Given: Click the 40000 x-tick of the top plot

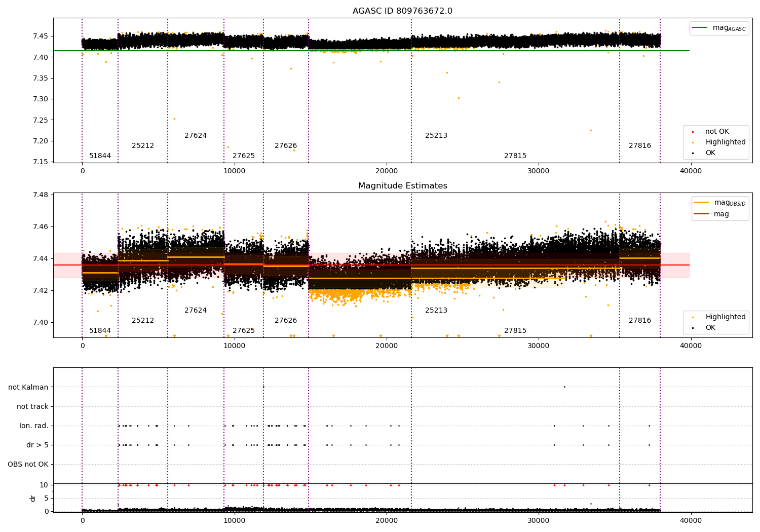Looking at the screenshot, I should click(x=691, y=171).
